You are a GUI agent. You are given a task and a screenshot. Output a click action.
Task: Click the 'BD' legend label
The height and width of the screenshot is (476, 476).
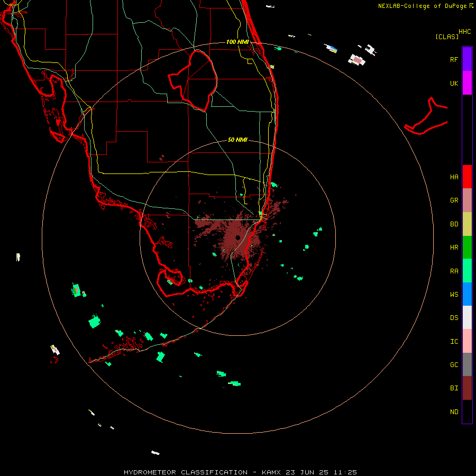(x=454, y=224)
